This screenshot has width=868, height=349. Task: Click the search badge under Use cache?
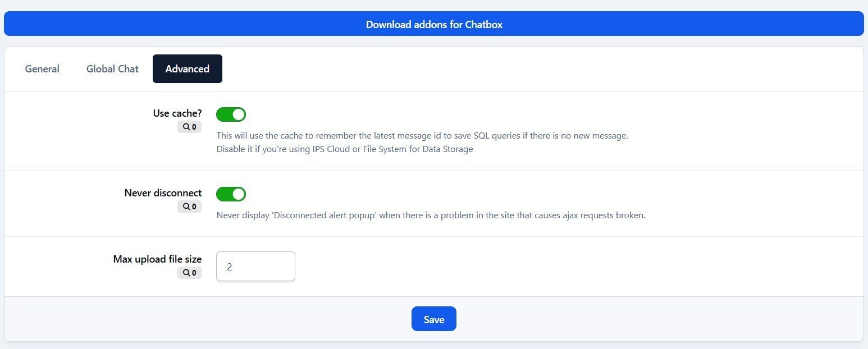pyautogui.click(x=189, y=127)
